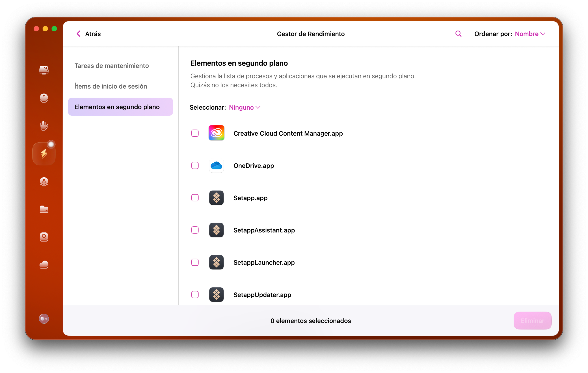The image size is (588, 373).
Task: Open the Applications shield icon in sidebar
Action: pos(44,182)
